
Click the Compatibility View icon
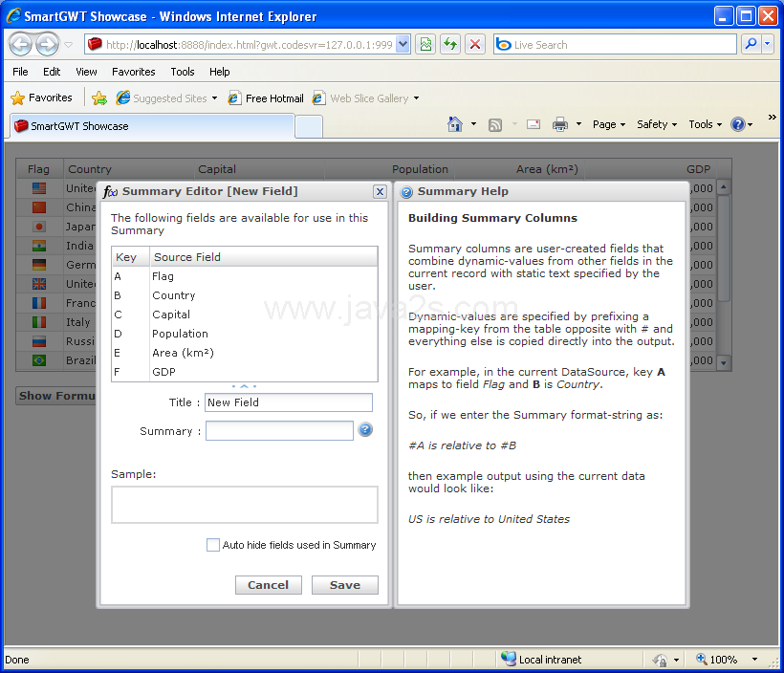[425, 45]
